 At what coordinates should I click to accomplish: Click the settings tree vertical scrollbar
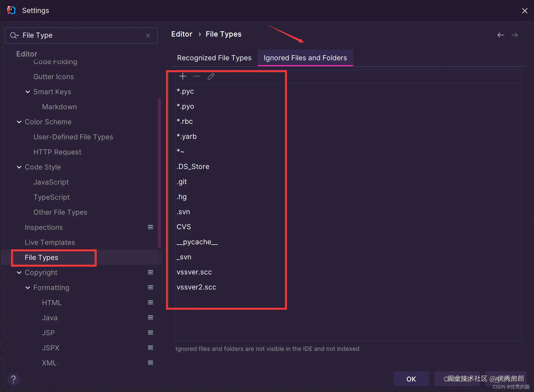click(x=159, y=172)
